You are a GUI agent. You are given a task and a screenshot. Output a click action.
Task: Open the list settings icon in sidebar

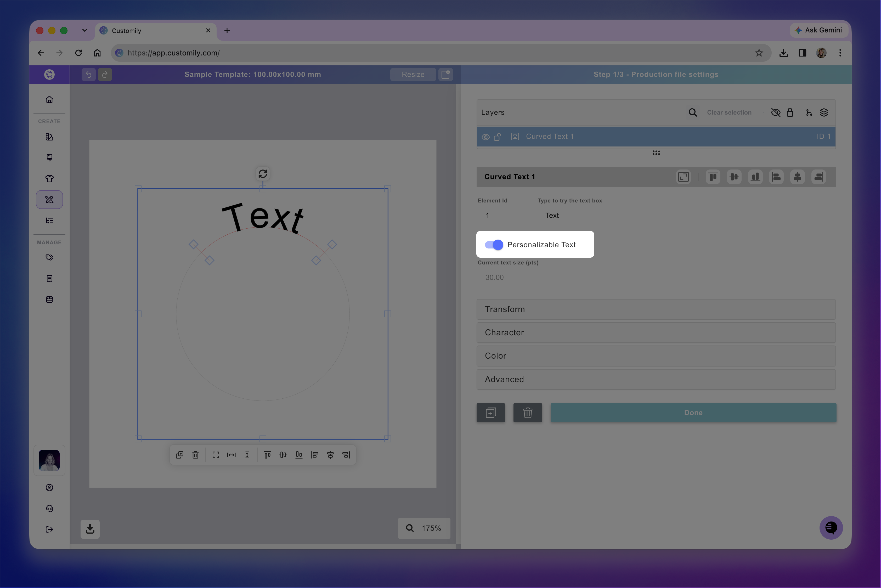coord(49,220)
